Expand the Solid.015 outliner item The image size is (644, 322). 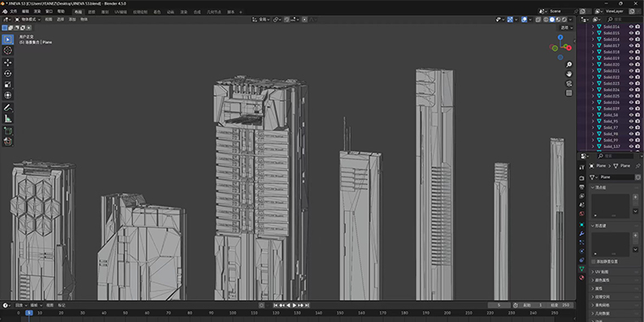592,33
